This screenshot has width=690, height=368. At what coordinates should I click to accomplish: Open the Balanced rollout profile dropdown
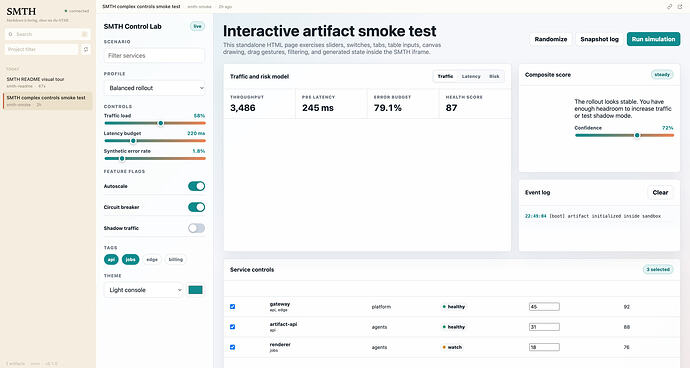tap(154, 88)
